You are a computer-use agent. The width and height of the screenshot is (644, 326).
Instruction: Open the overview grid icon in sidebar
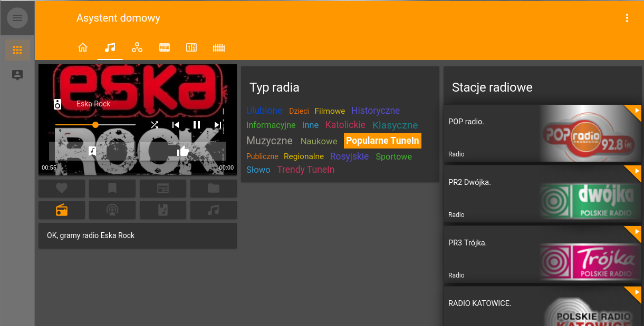pyautogui.click(x=17, y=50)
